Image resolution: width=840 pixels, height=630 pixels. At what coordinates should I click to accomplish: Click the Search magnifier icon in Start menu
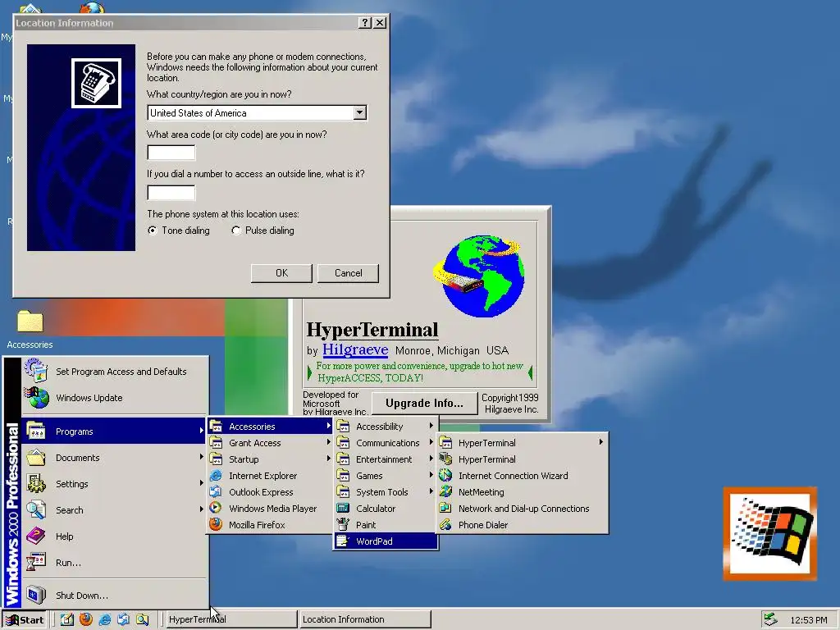[x=36, y=509]
